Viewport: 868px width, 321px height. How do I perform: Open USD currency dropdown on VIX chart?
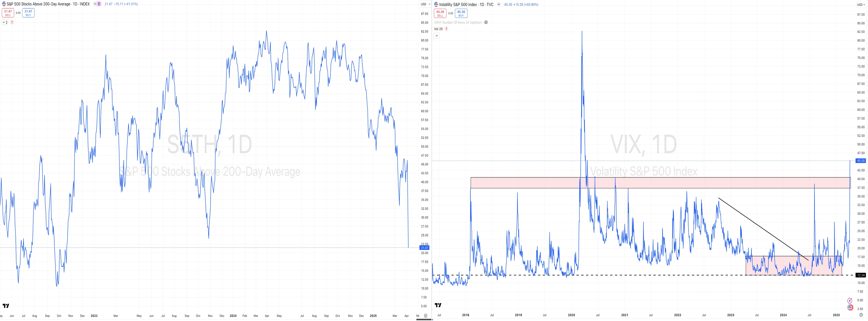point(861,5)
